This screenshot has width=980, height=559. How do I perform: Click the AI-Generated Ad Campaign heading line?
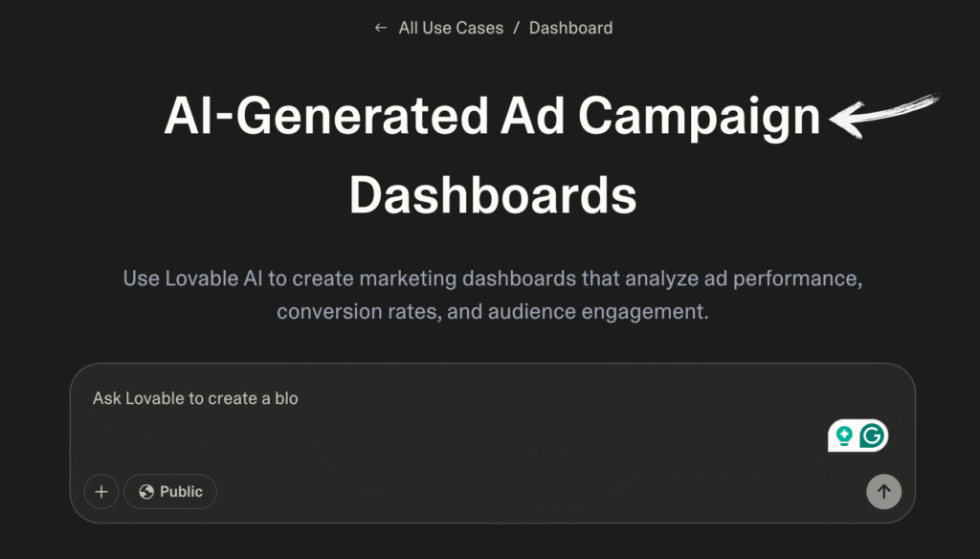tap(492, 117)
